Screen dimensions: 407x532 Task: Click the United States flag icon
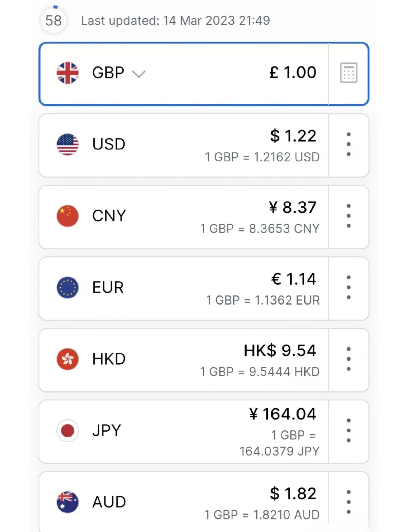(x=67, y=144)
